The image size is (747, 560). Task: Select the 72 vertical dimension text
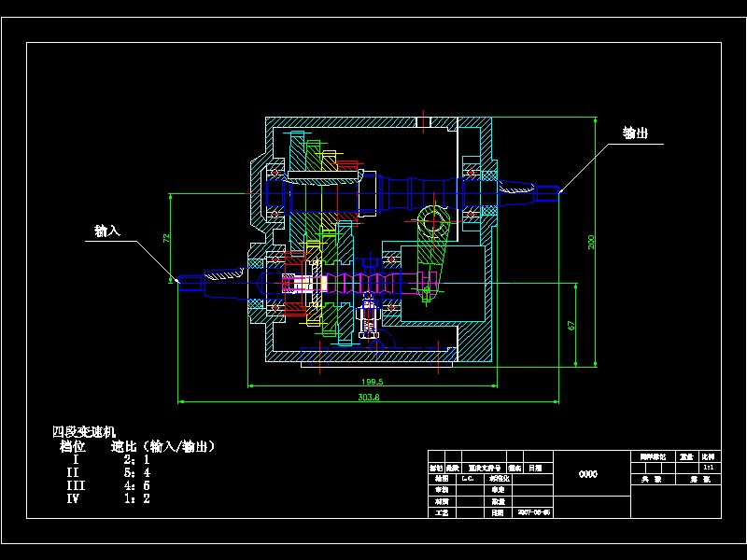(166, 238)
